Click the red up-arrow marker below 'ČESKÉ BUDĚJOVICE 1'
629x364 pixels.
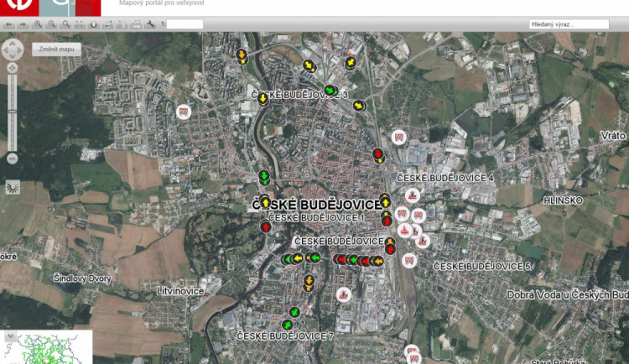pyautogui.click(x=266, y=227)
